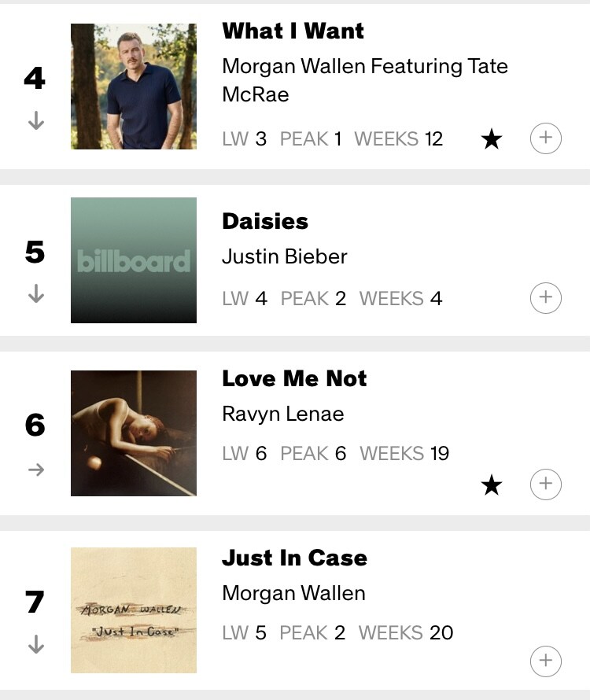
Task: Click the artist name Ravyn Lenae
Action: [283, 414]
